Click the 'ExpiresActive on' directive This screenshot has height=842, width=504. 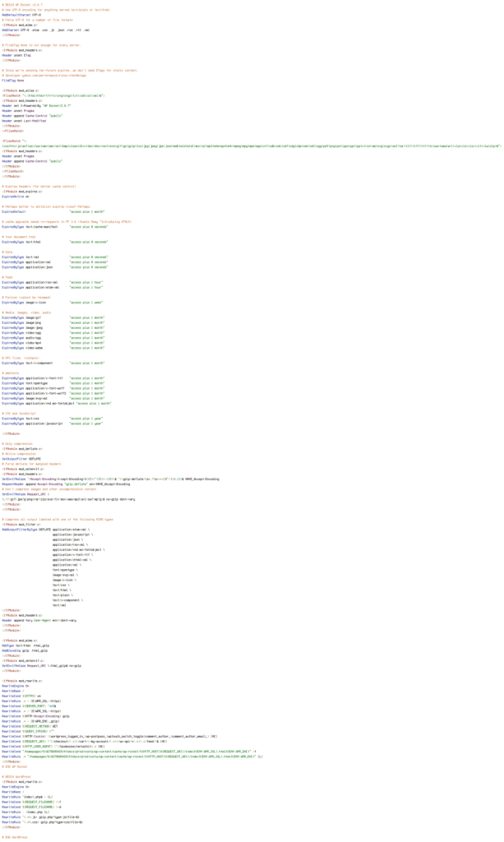(15, 197)
